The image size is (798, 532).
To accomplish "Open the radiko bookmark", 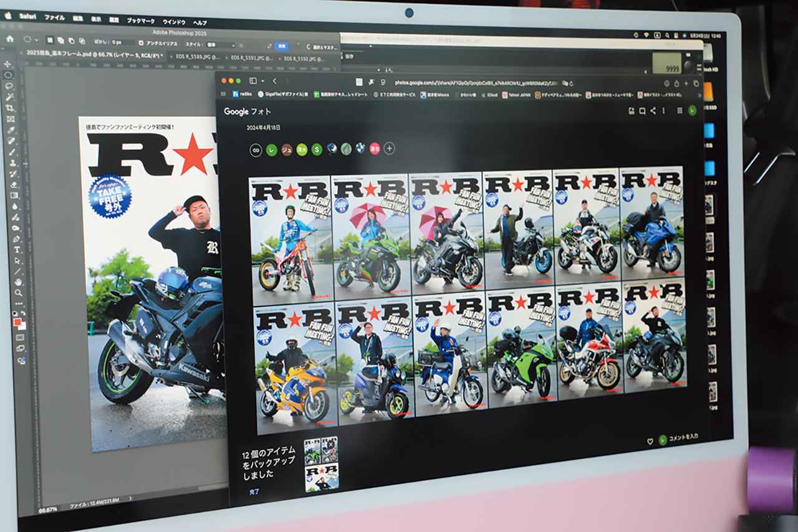I will 241,95.
